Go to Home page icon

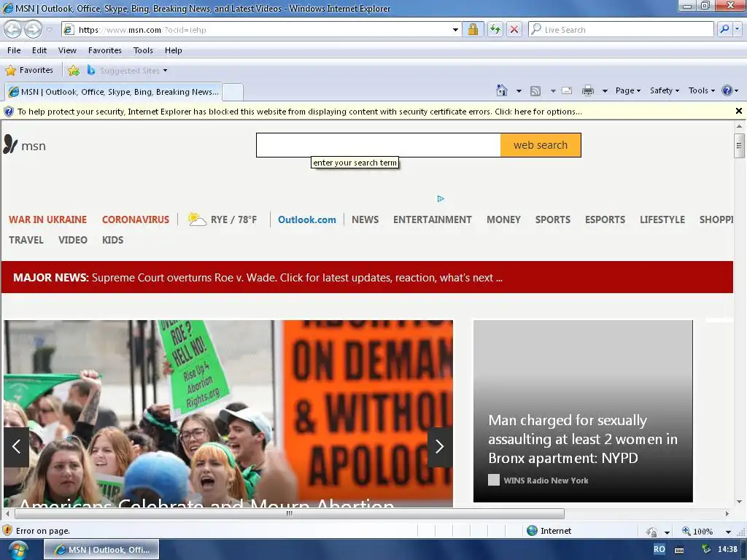point(501,90)
